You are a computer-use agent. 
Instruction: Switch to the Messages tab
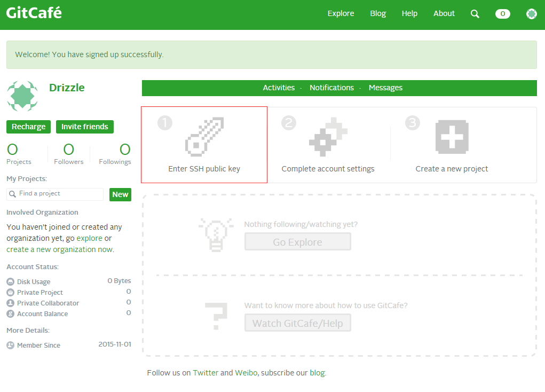click(385, 88)
